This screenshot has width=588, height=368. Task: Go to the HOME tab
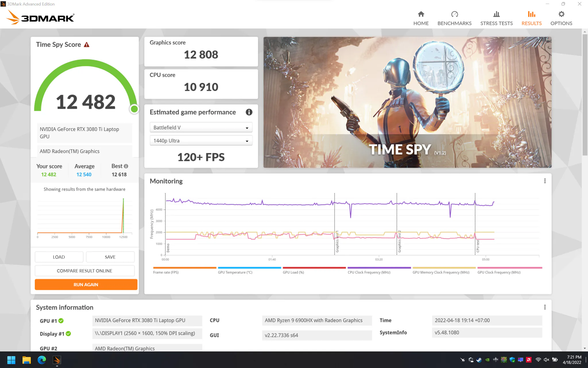click(x=421, y=18)
